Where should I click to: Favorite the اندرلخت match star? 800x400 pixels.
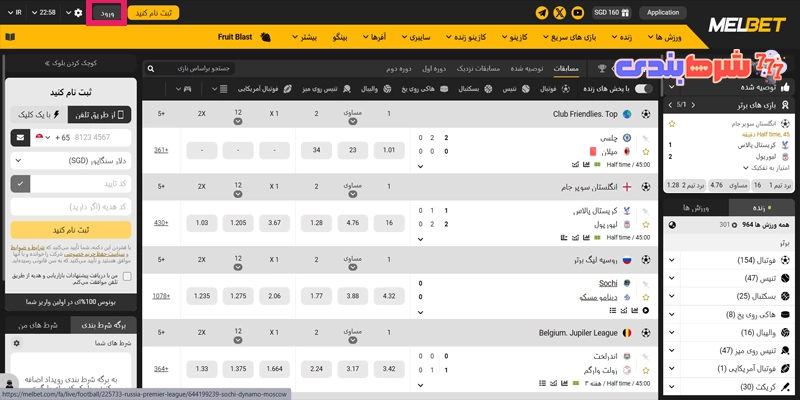(x=646, y=370)
